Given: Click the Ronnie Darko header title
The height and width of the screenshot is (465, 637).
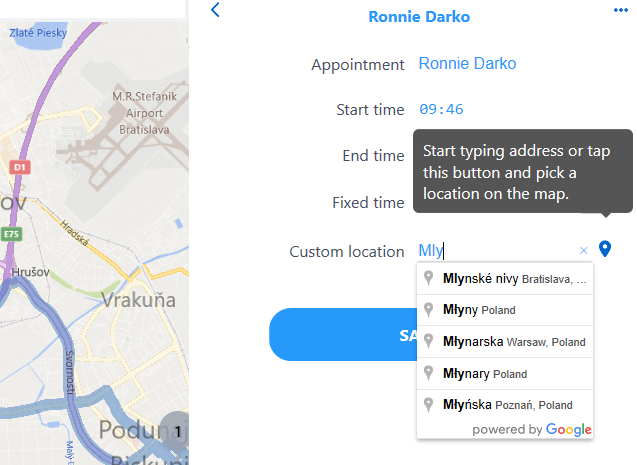Looking at the screenshot, I should 419,16.
